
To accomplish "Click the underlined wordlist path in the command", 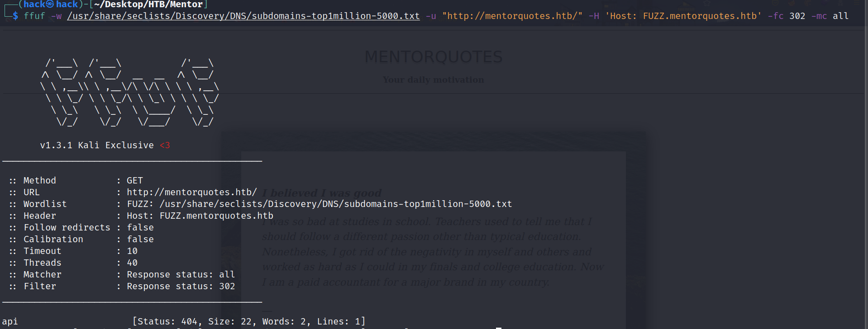I will 243,16.
